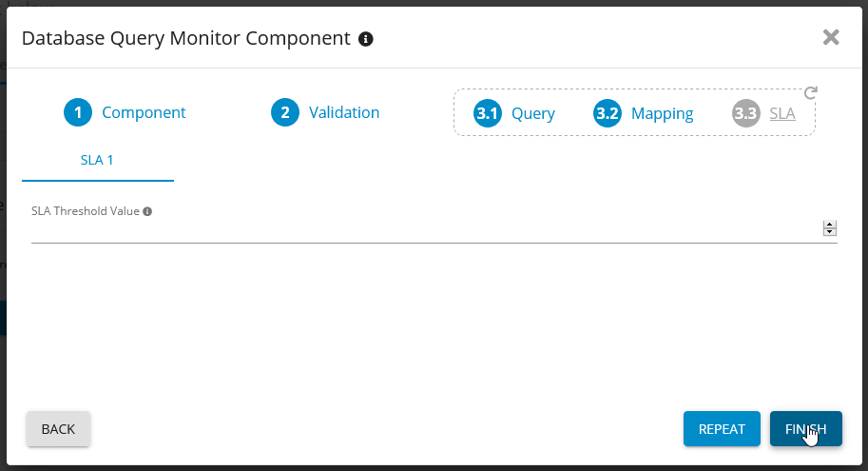Viewport: 868px width, 471px height.
Task: Click the SLA Threshold Value info icon
Action: point(147,211)
